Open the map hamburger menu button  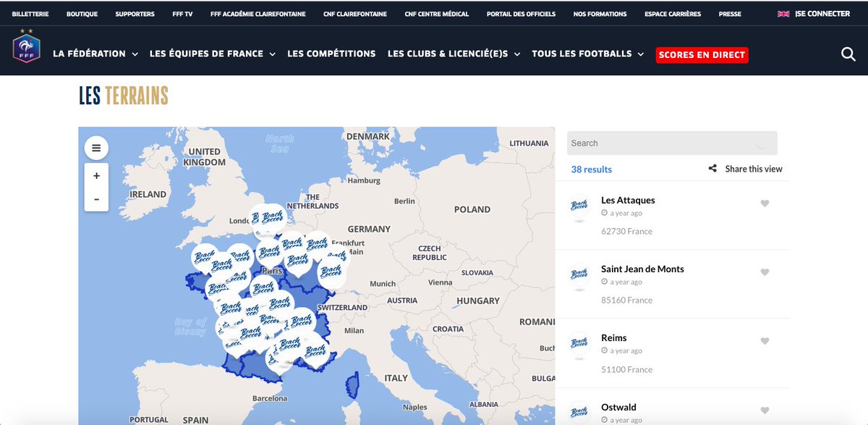coord(96,148)
